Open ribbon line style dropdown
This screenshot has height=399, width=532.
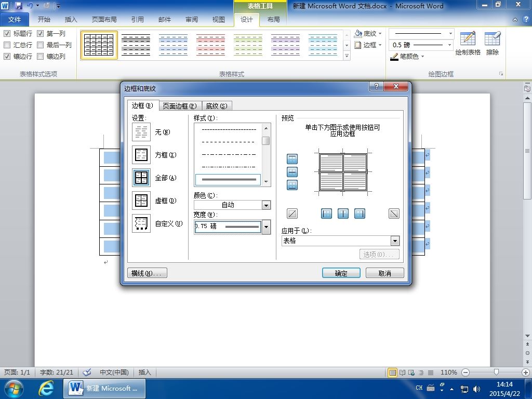pos(450,34)
